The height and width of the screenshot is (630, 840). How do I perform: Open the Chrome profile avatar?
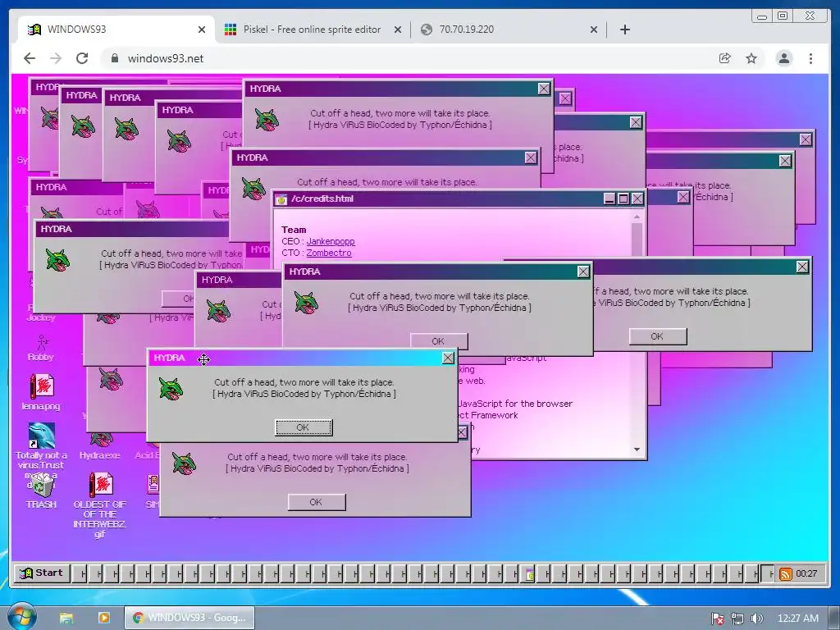pyautogui.click(x=783, y=58)
